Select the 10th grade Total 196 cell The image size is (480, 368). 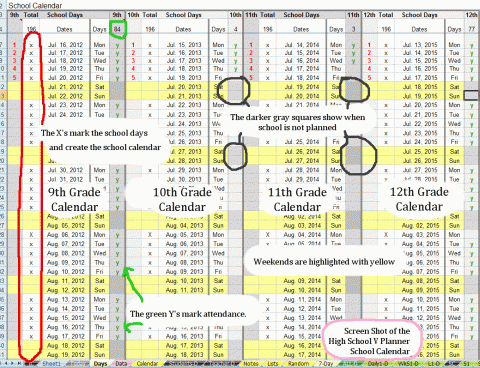coord(150,29)
